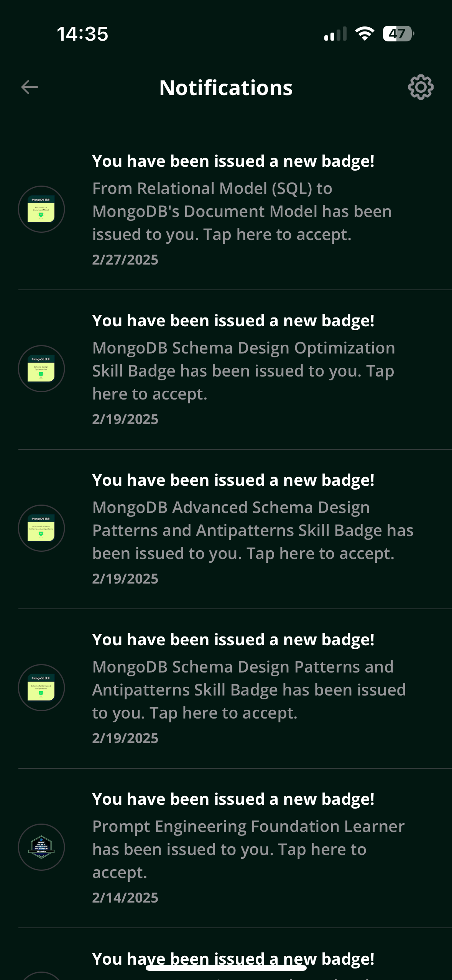Tap the Advanced Schema Patterns badge icon

coord(41,528)
